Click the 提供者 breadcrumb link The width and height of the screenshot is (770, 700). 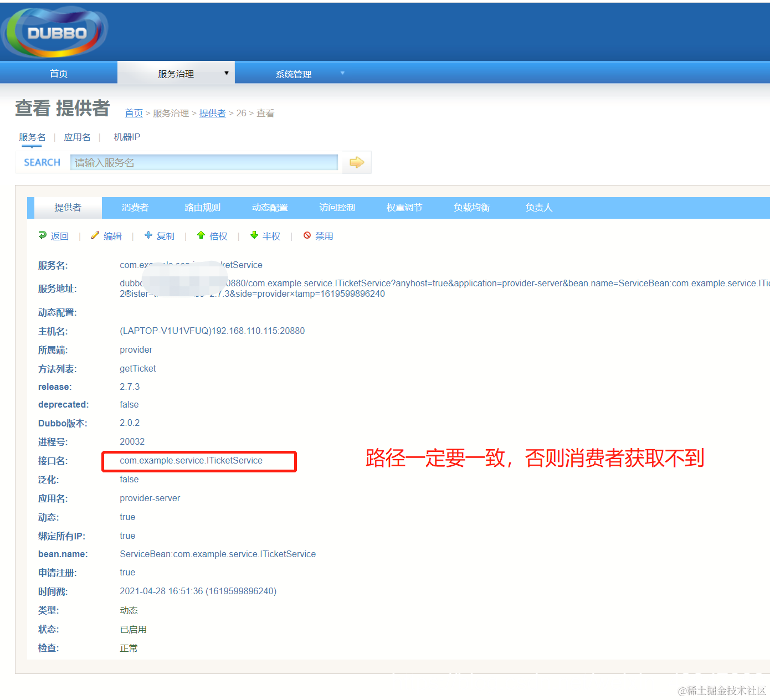click(x=213, y=113)
